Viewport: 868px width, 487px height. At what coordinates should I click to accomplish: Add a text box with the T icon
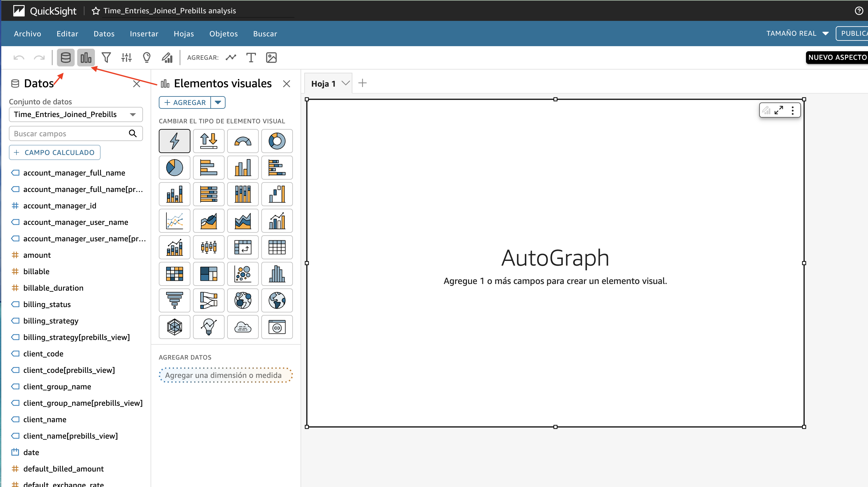click(251, 58)
